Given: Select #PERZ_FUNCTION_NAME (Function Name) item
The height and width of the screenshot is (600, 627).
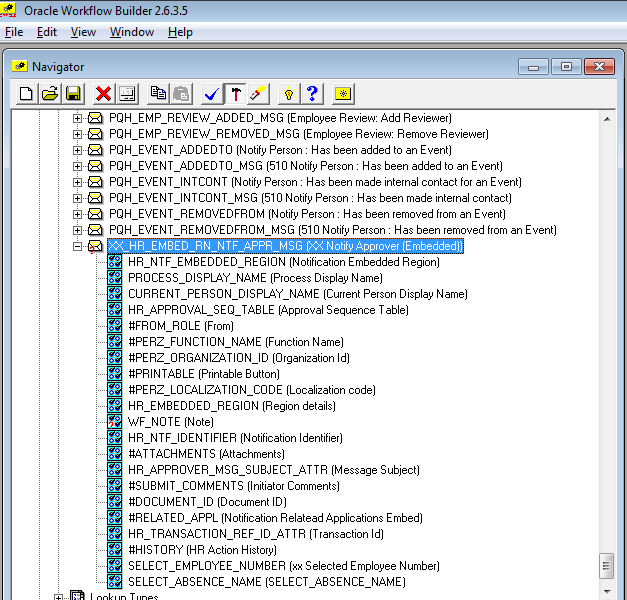Looking at the screenshot, I should pos(236,342).
